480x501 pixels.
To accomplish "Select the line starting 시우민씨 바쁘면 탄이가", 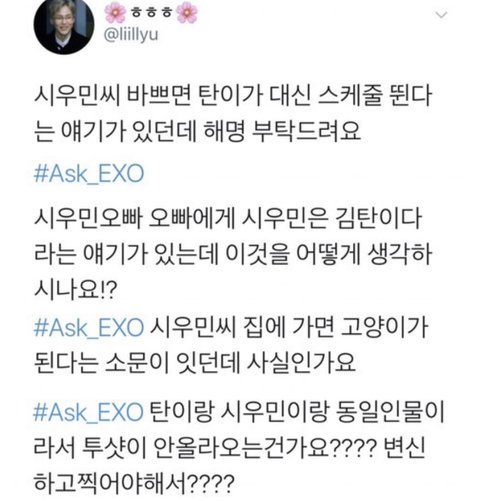I will [x=233, y=96].
